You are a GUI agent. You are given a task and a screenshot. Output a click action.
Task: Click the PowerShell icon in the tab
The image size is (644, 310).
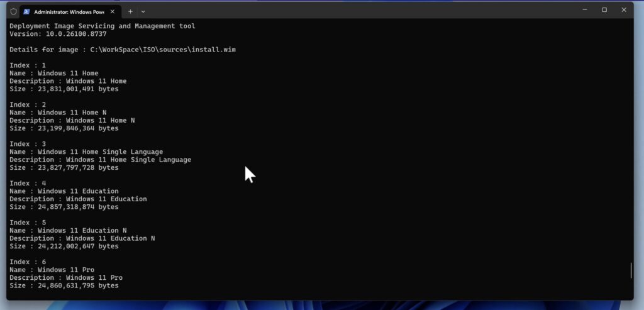click(26, 11)
